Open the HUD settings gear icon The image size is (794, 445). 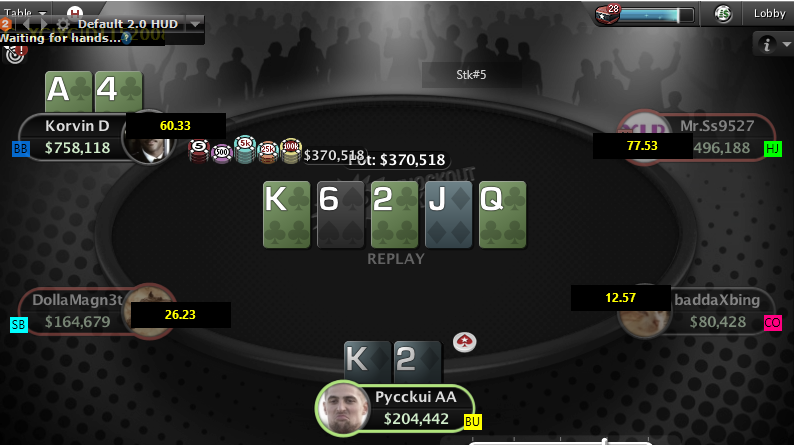[63, 24]
